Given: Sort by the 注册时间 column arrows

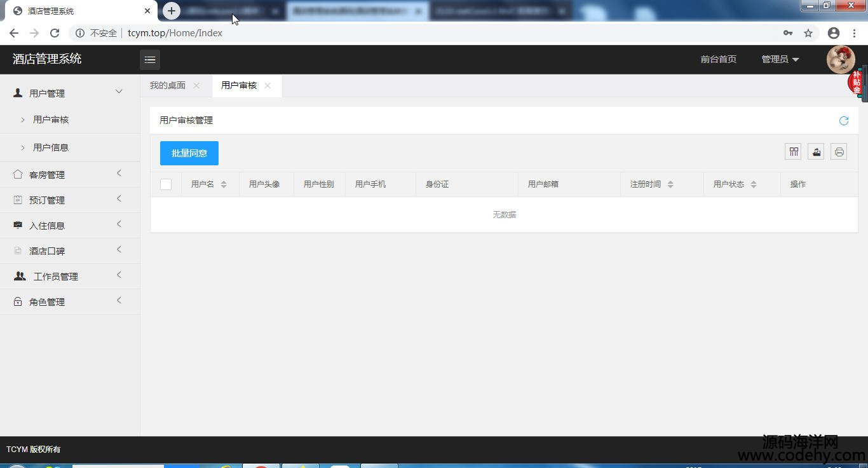Looking at the screenshot, I should coord(670,184).
